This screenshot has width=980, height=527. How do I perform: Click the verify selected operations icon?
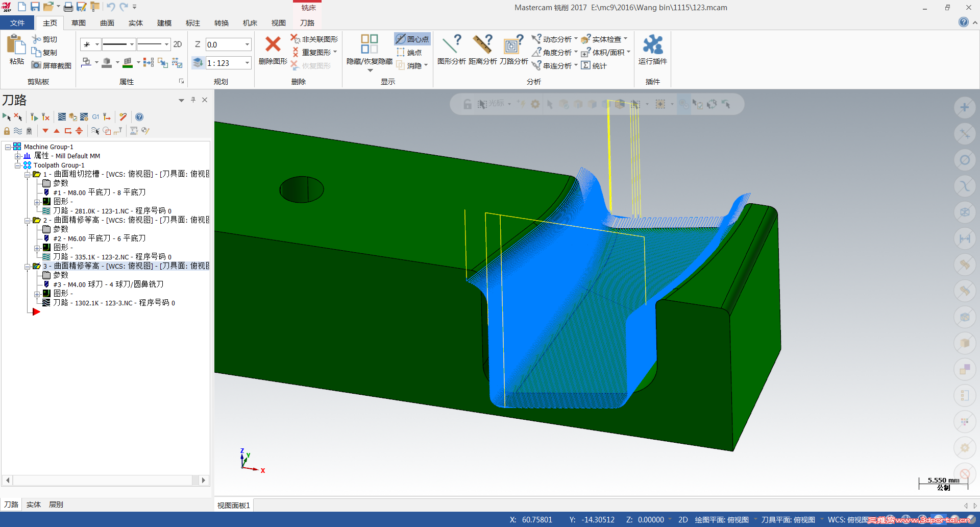[x=73, y=117]
